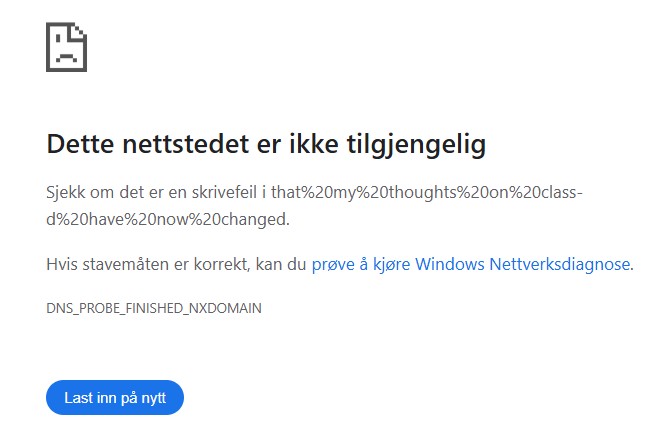The image size is (652, 446).
Task: Open the Windows Nettverksdiagnose link
Action: coord(471,264)
